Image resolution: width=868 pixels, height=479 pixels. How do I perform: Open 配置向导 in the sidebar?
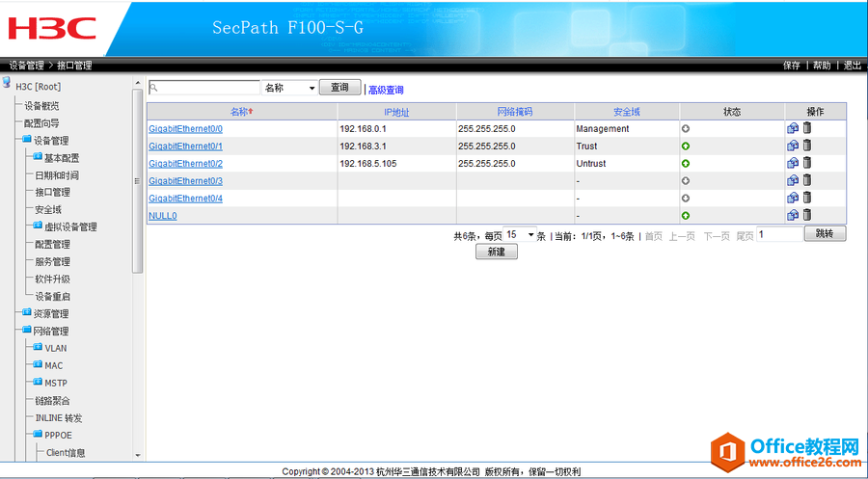[41, 122]
